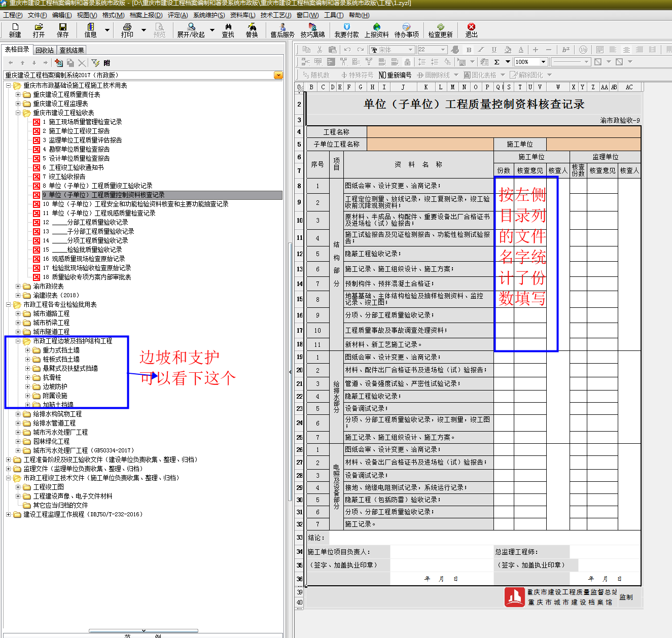This screenshot has width=672, height=638.
Task: Click the 退出 (Exit) icon
Action: click(x=472, y=30)
